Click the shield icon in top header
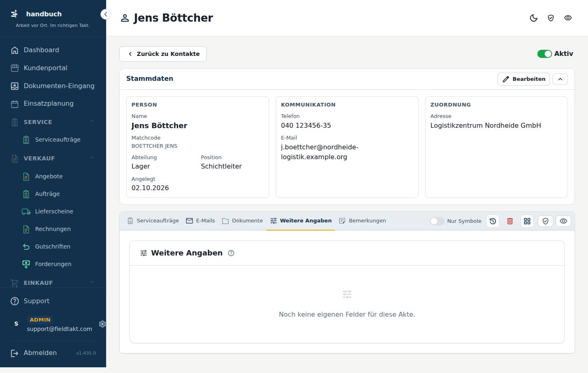 551,18
